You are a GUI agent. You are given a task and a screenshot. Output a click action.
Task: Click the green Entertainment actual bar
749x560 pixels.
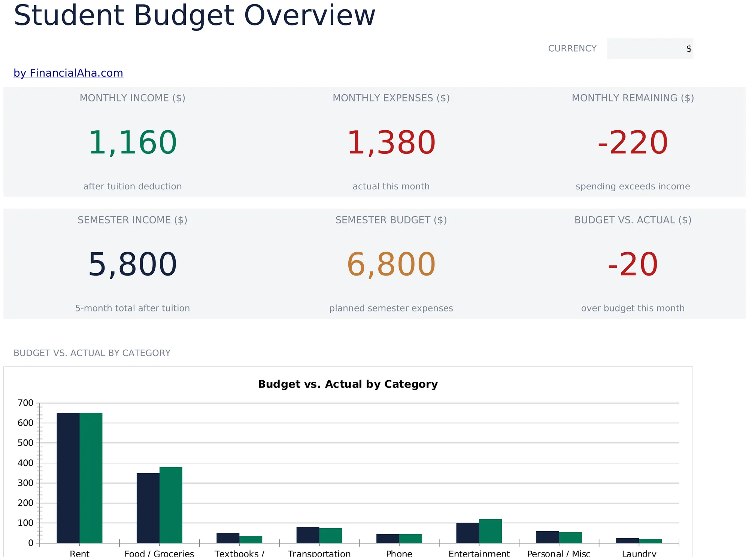[491, 531]
